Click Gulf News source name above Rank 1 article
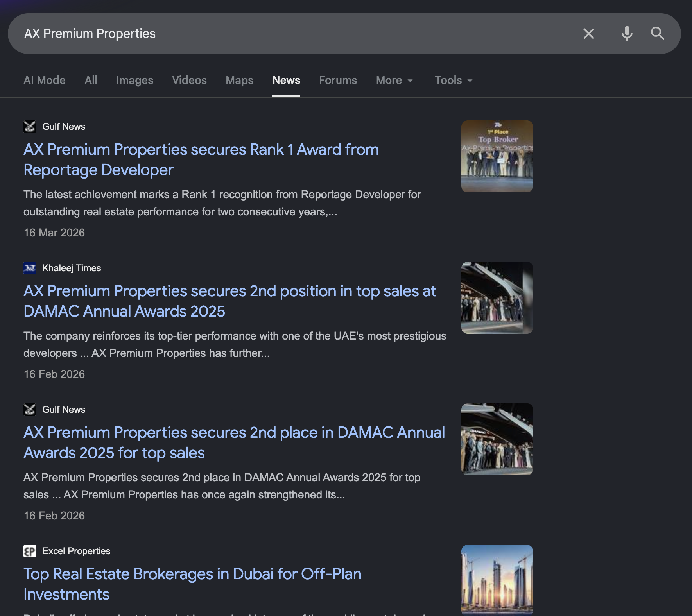 coord(64,127)
